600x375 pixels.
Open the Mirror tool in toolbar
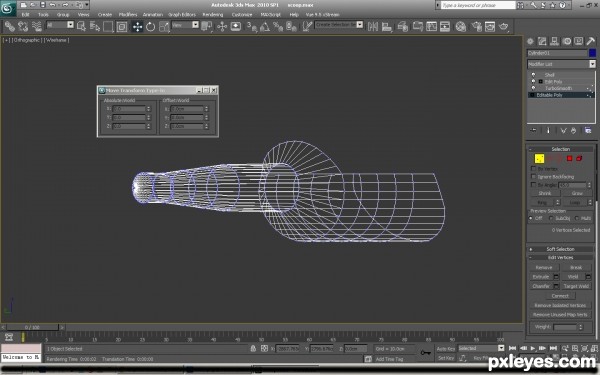(373, 26)
